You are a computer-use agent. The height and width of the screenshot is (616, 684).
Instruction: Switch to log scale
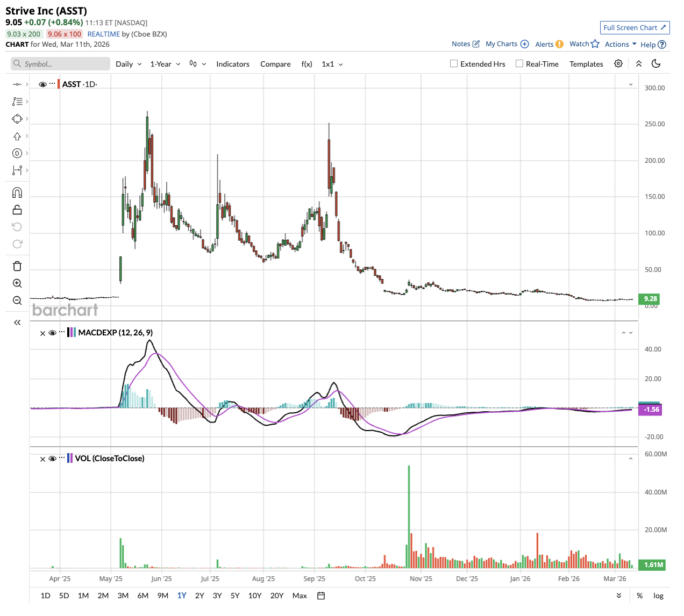(x=658, y=596)
